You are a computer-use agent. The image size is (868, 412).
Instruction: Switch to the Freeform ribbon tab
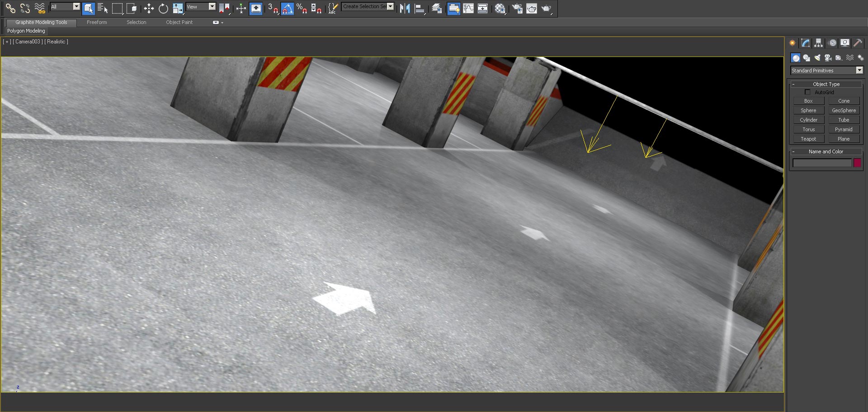97,22
